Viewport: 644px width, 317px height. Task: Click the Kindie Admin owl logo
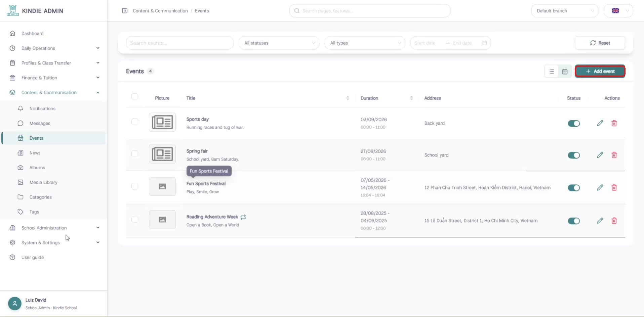click(x=13, y=11)
